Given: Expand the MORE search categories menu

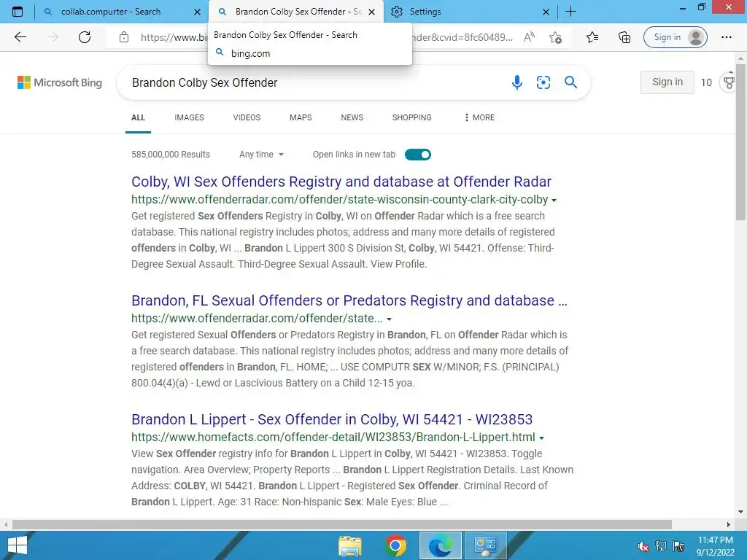Looking at the screenshot, I should 480,117.
